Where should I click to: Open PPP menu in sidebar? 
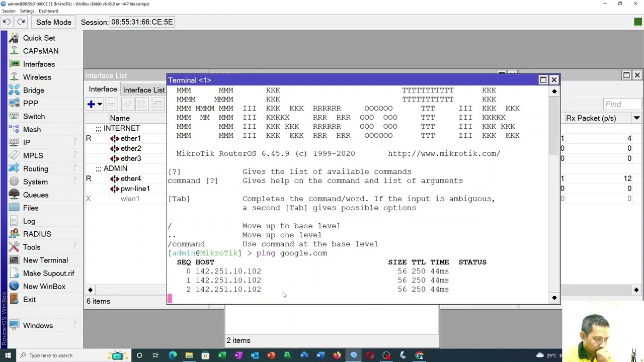click(30, 104)
